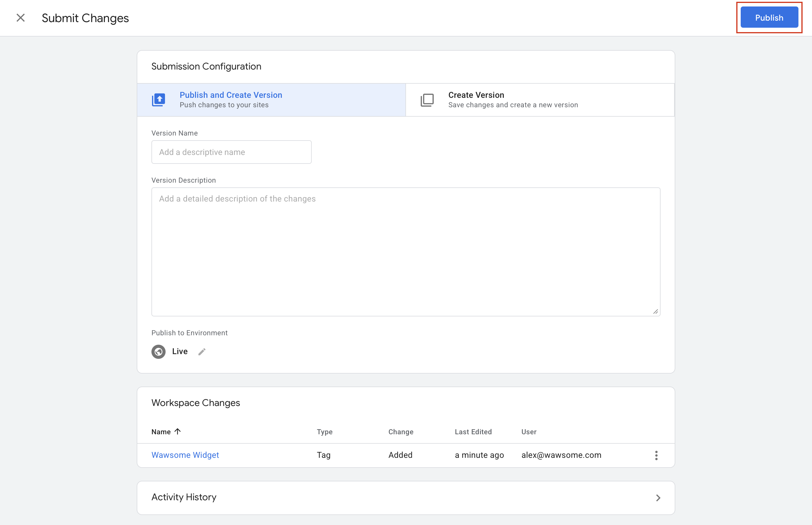
Task: Click the Change column header
Action: pos(400,432)
